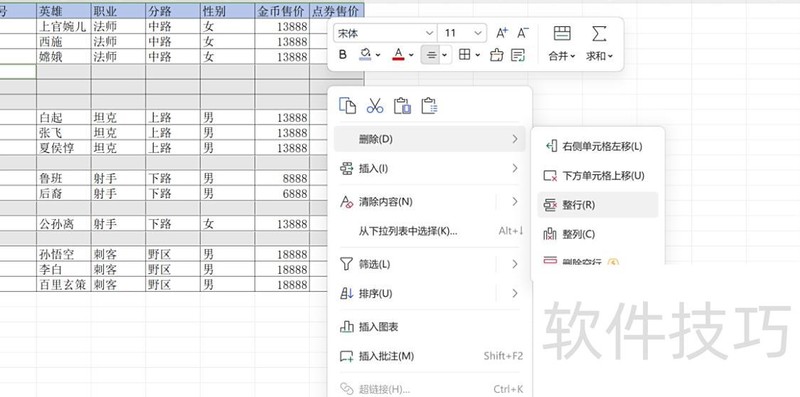Screen dimensions: 800x397
Task: Click the Paste Special icon
Action: click(430, 106)
